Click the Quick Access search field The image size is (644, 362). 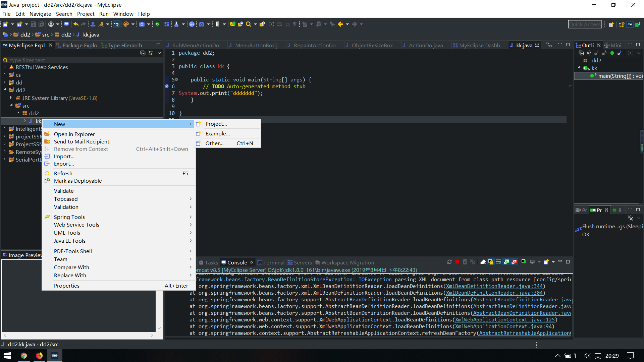pyautogui.click(x=584, y=24)
